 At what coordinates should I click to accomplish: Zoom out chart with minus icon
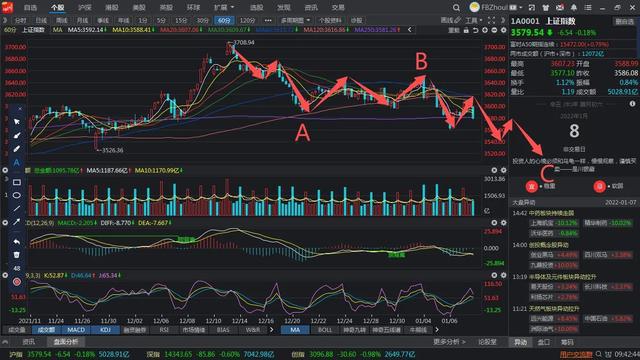(494, 30)
